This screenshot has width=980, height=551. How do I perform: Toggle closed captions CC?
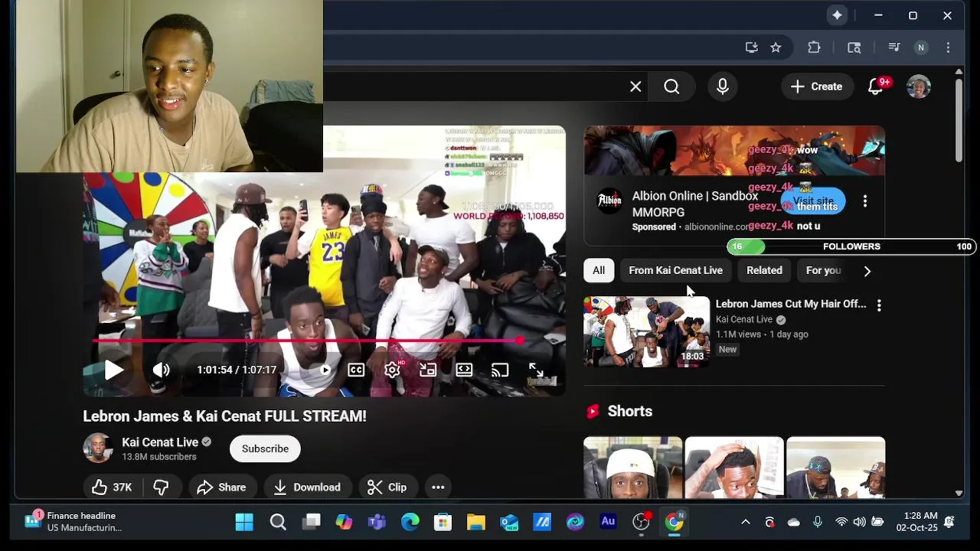point(356,370)
